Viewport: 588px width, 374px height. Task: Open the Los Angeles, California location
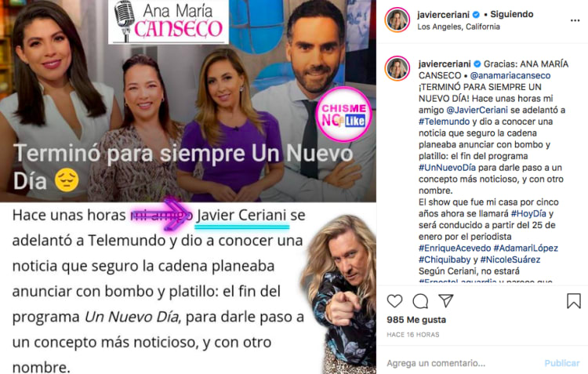(459, 27)
